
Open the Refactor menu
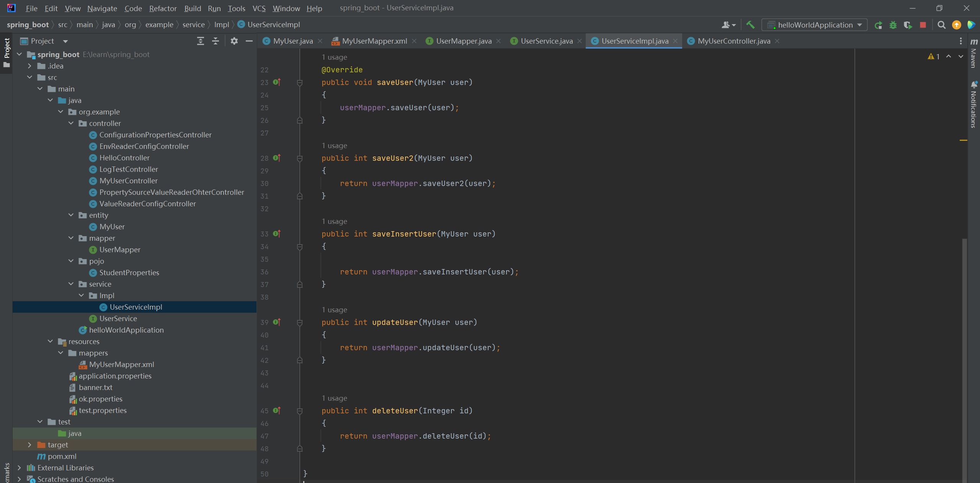pyautogui.click(x=163, y=8)
